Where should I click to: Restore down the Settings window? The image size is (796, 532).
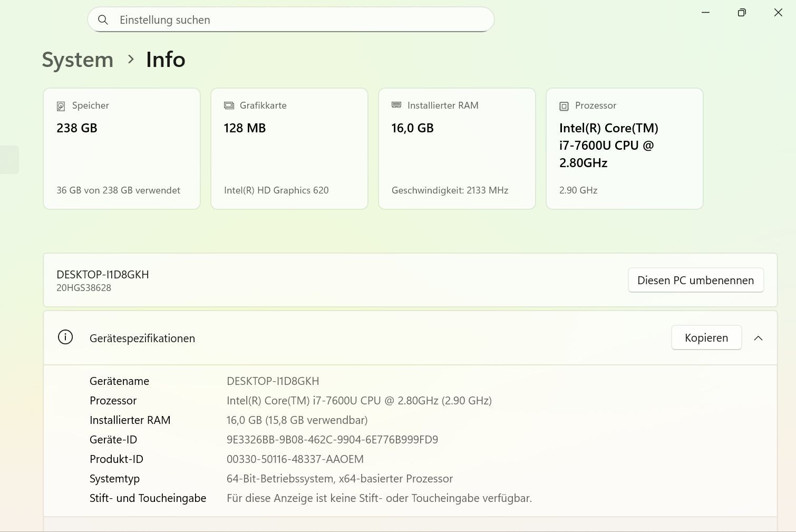coord(742,13)
